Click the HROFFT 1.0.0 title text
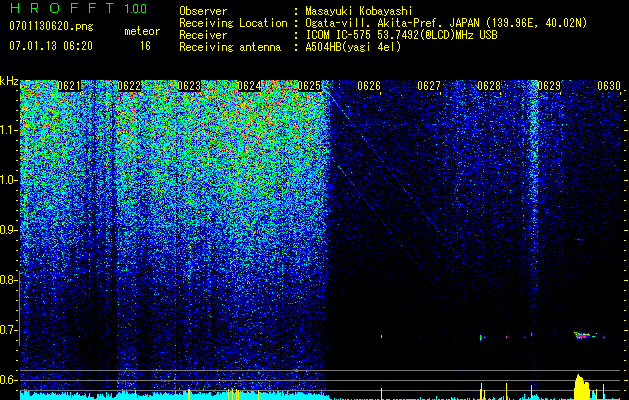 [x=78, y=8]
